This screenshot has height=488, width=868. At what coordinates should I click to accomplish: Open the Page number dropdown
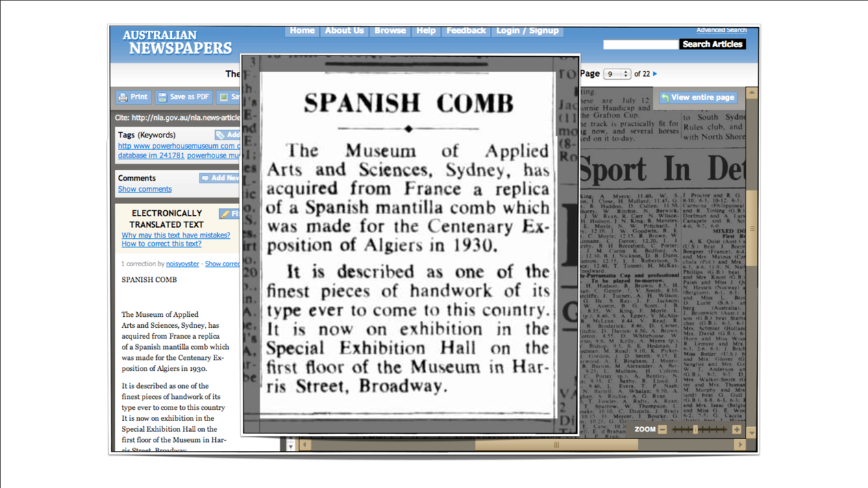pyautogui.click(x=617, y=74)
